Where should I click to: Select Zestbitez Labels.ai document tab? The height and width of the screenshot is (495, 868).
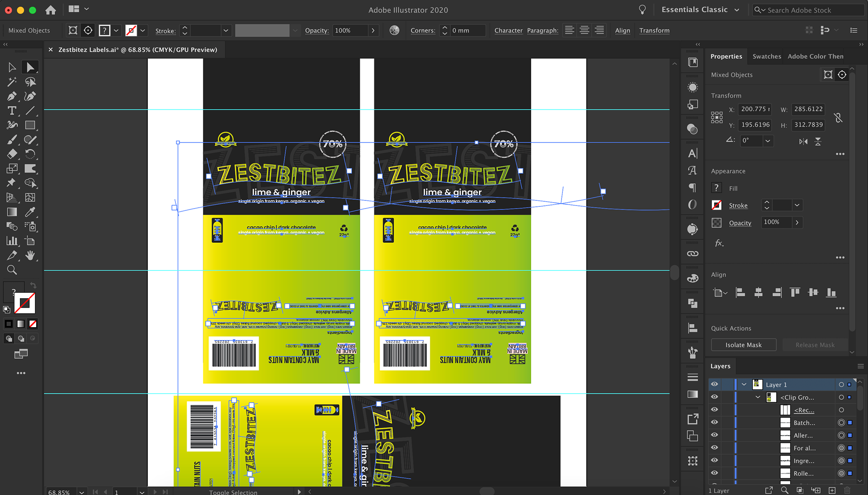pyautogui.click(x=138, y=50)
